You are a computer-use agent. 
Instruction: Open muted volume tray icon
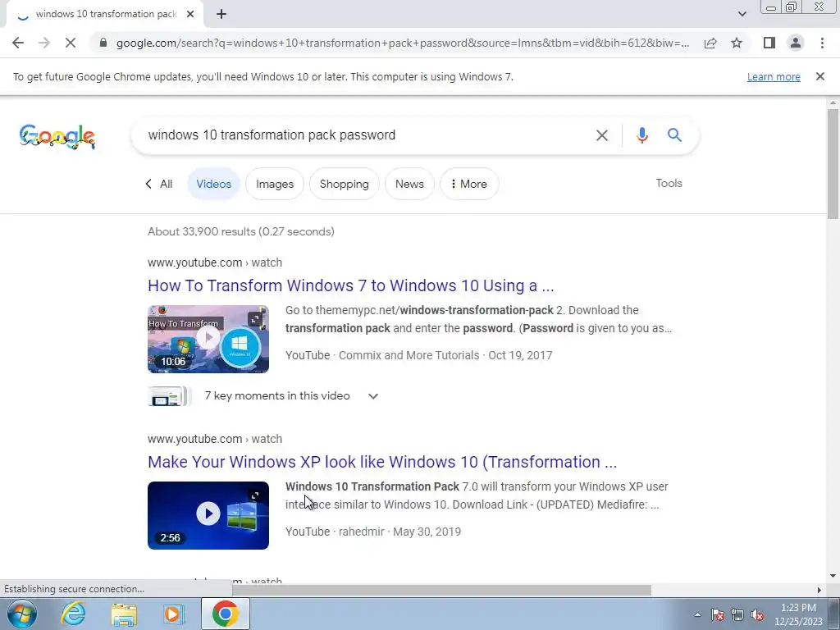tap(757, 614)
